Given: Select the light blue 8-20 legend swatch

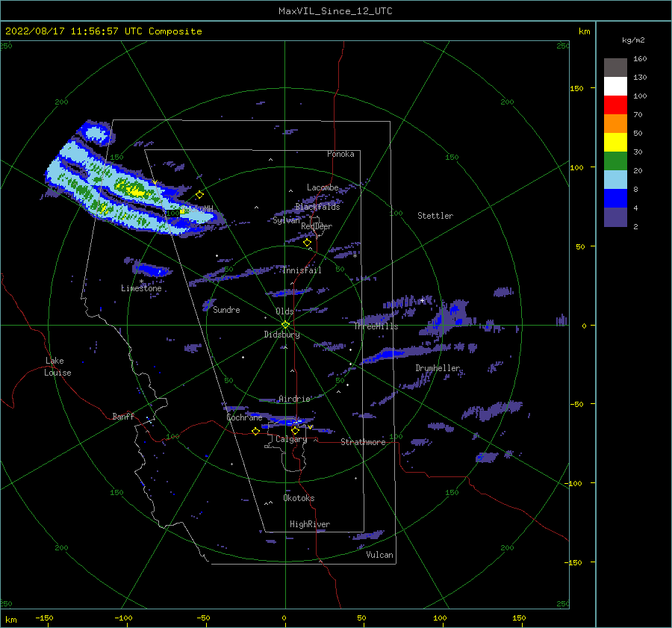Looking at the screenshot, I should point(615,180).
